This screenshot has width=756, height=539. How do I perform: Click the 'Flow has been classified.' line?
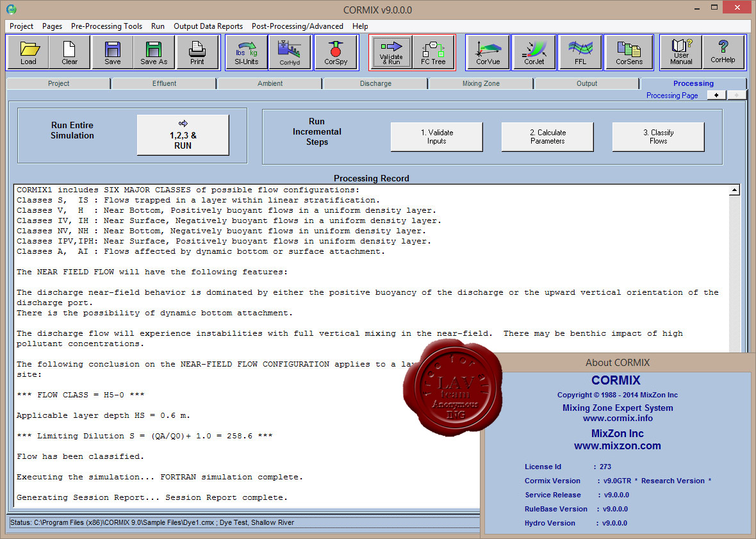click(80, 456)
